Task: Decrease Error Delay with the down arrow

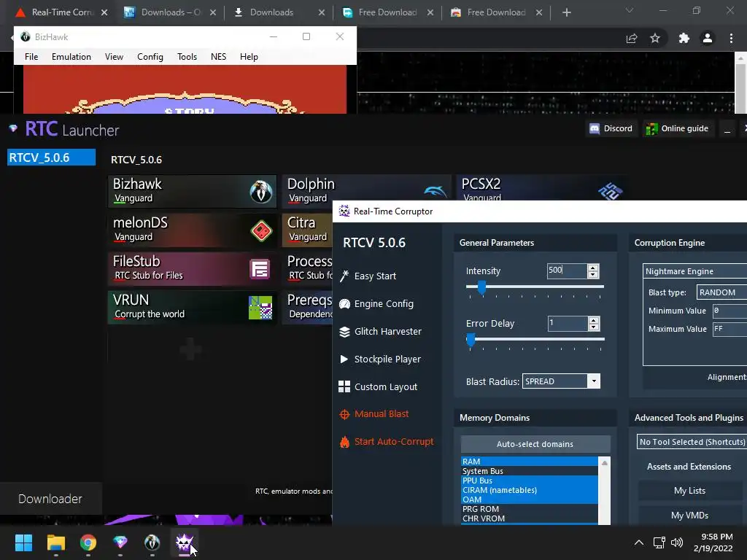Action: coord(594,327)
